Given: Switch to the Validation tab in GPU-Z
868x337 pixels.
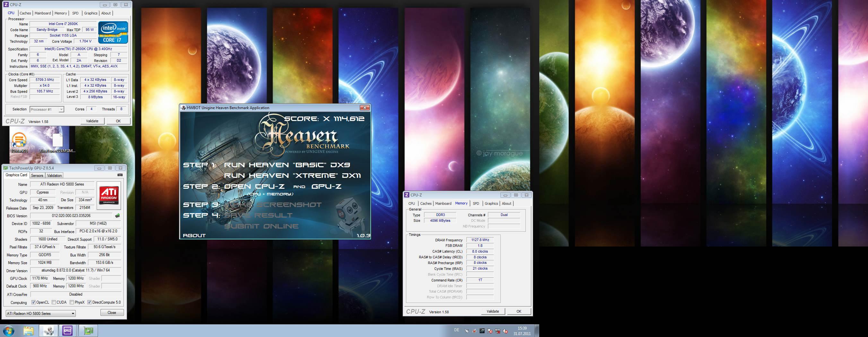Looking at the screenshot, I should [x=54, y=176].
